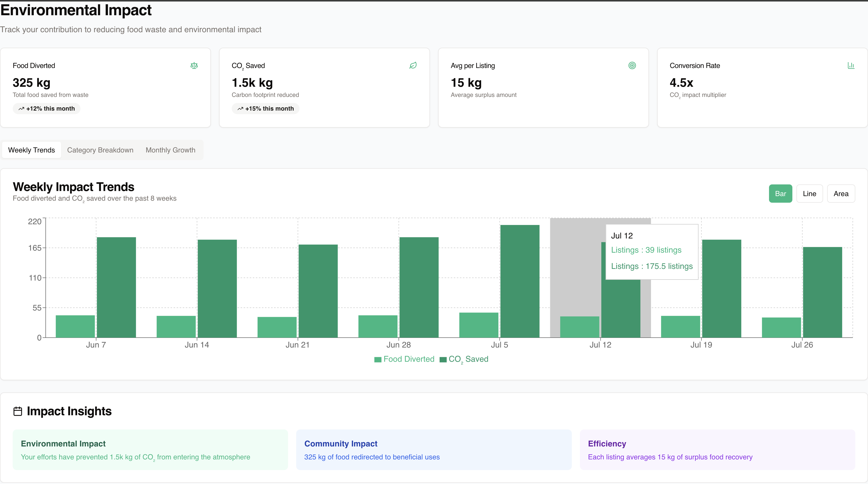This screenshot has width=868, height=484.
Task: Click the Food Diverted legend color square
Action: pos(378,359)
